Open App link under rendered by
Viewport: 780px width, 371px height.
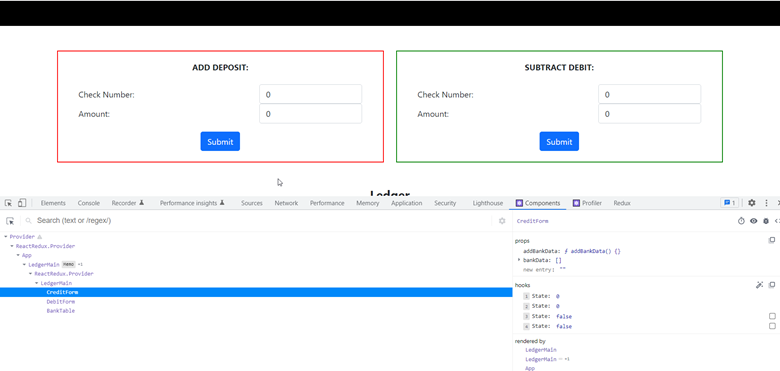click(x=530, y=369)
